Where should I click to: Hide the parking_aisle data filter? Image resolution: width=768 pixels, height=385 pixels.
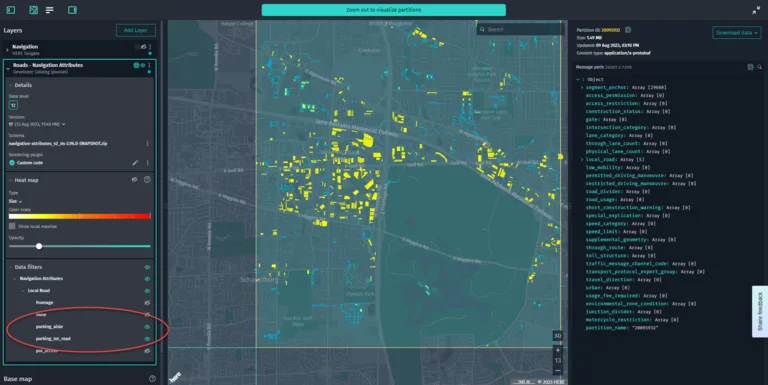[147, 327]
